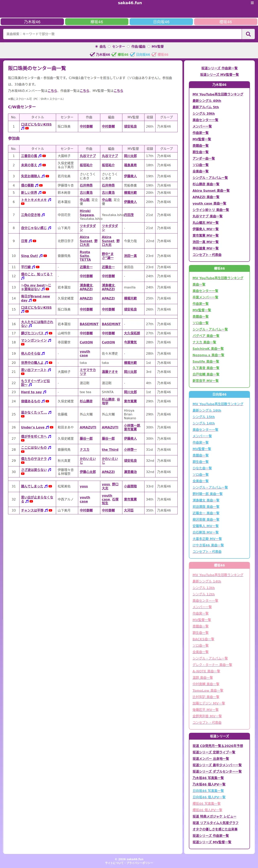Select the 曲名 radio button
Screen dimensions: 258x868
click(97, 47)
